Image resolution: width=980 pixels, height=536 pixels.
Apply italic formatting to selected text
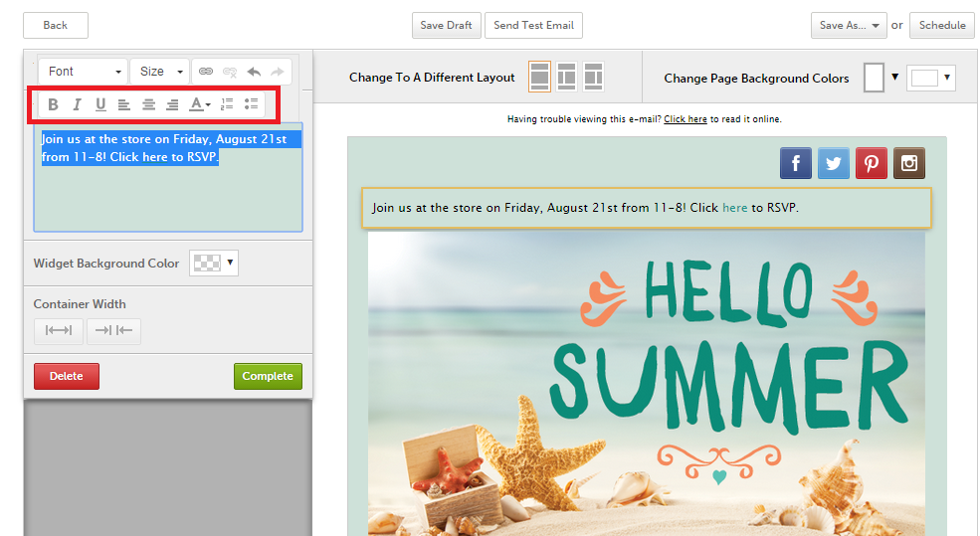pos(77,104)
